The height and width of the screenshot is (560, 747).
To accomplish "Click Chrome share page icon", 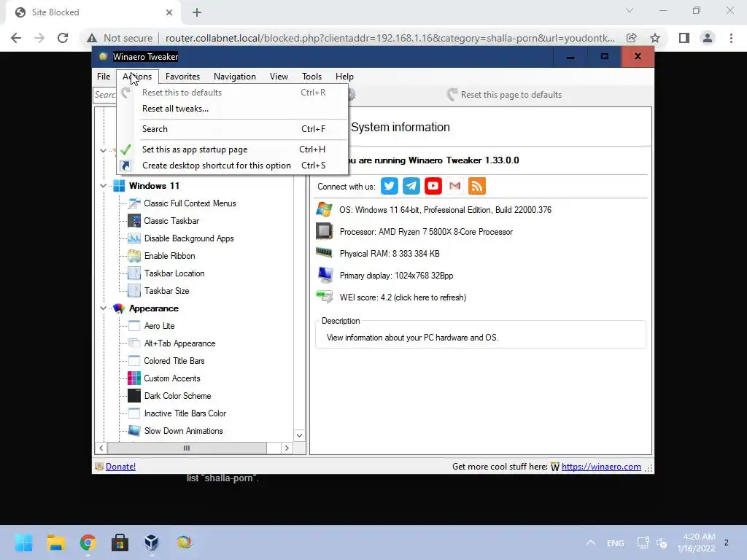I will [632, 38].
